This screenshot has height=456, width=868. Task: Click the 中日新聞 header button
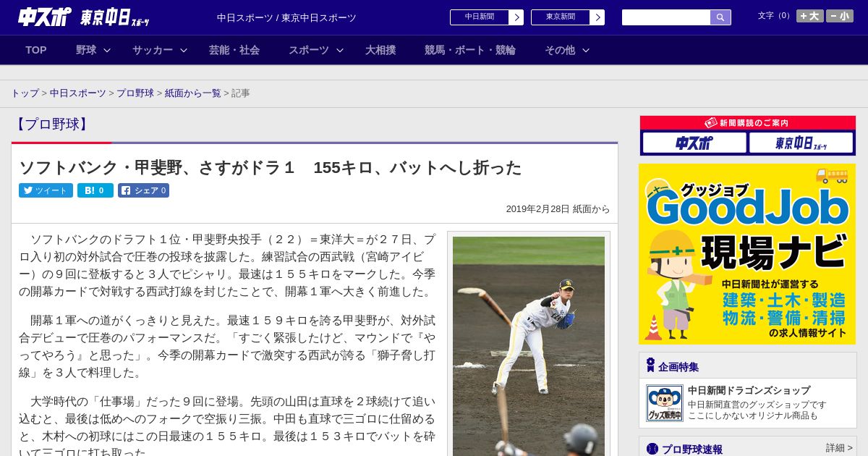(x=480, y=17)
